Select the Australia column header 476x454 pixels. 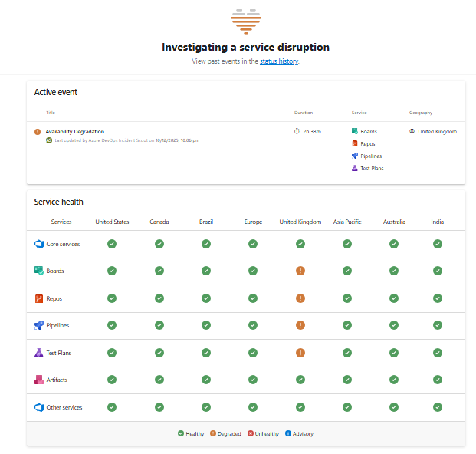click(394, 222)
